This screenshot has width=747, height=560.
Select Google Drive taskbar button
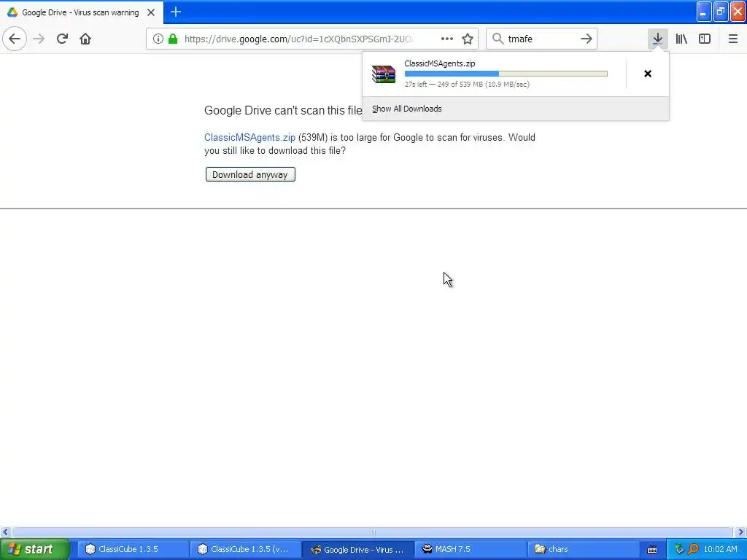click(357, 549)
